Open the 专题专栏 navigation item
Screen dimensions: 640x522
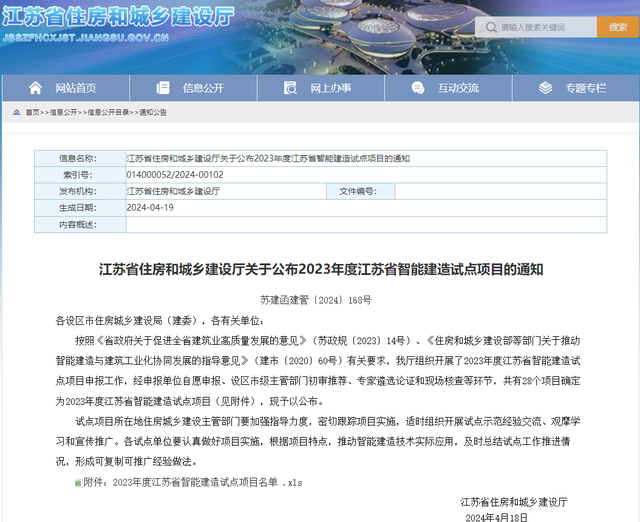[x=585, y=88]
